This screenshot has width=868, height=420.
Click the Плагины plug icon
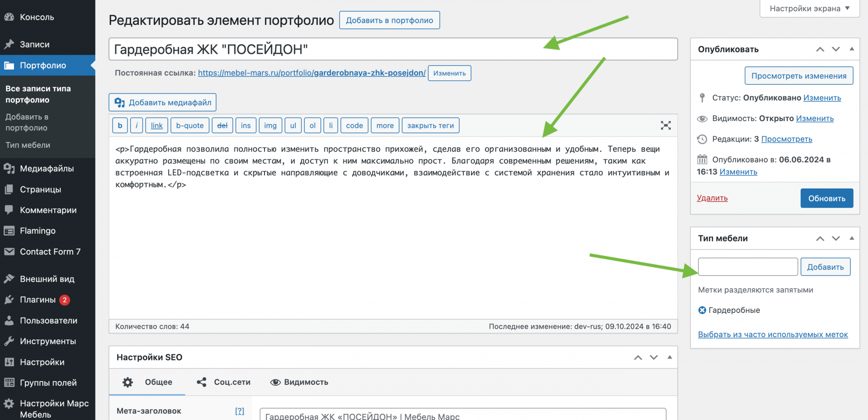(x=9, y=300)
